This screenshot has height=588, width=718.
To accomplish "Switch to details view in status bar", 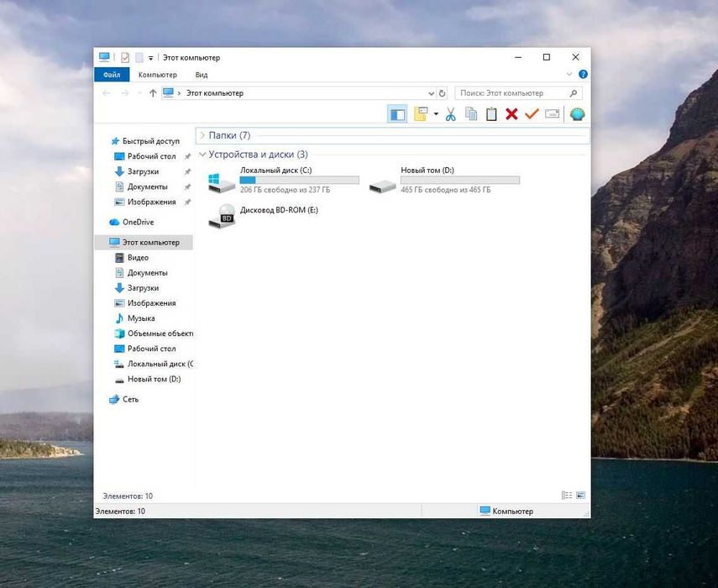I will pos(567,495).
